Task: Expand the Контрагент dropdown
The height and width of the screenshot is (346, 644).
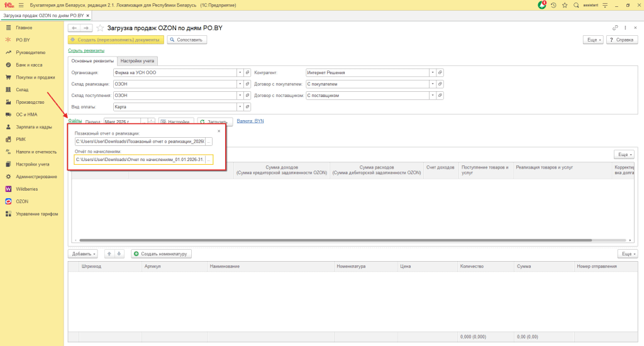Action: coord(433,73)
